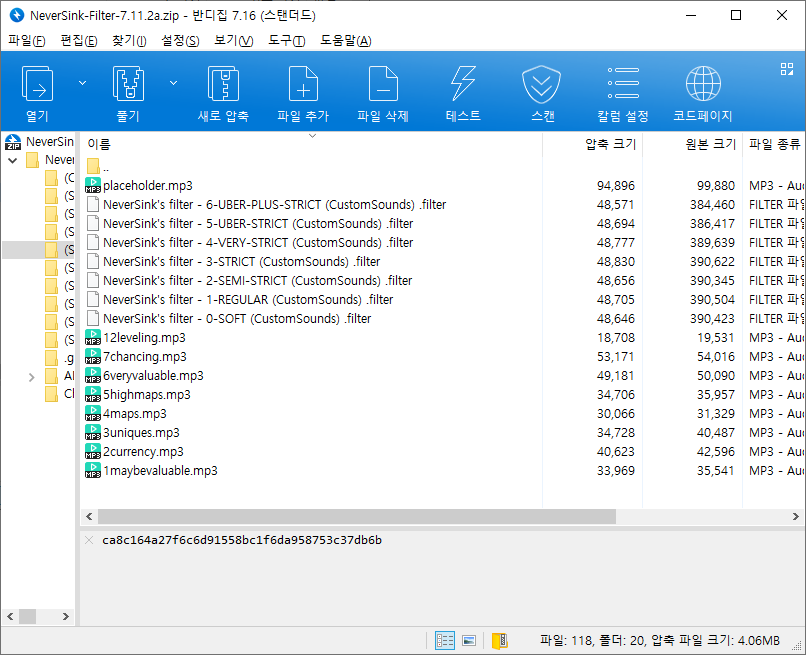Open the 보기(V) menu

pos(233,40)
